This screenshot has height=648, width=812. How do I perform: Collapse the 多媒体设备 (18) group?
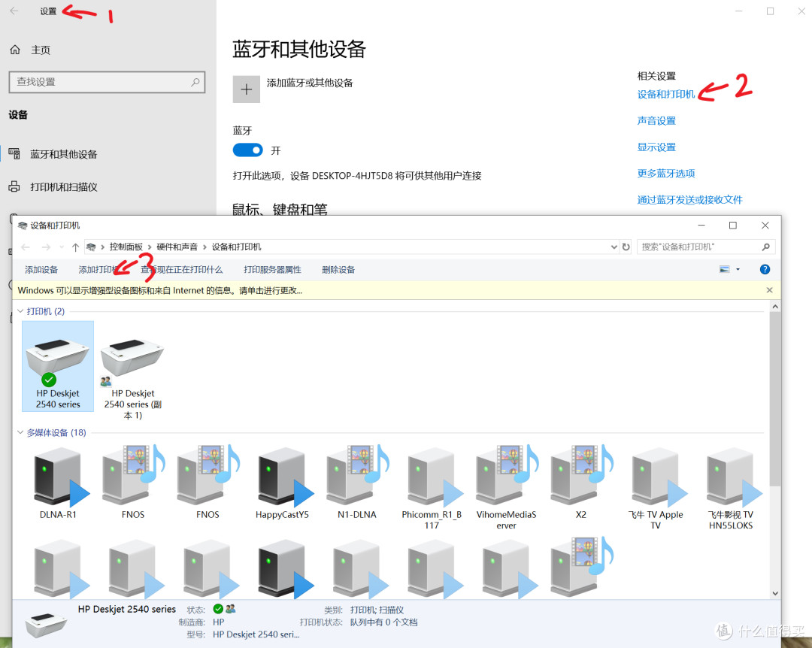(21, 432)
